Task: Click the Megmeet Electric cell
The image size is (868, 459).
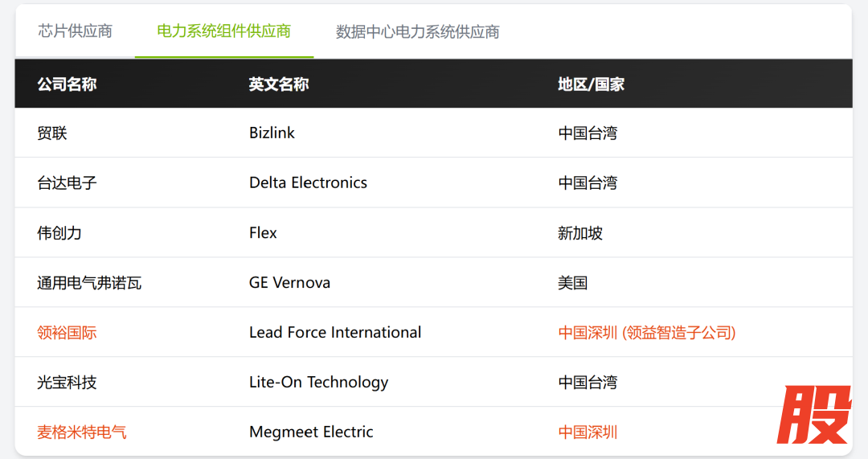Action: [311, 432]
